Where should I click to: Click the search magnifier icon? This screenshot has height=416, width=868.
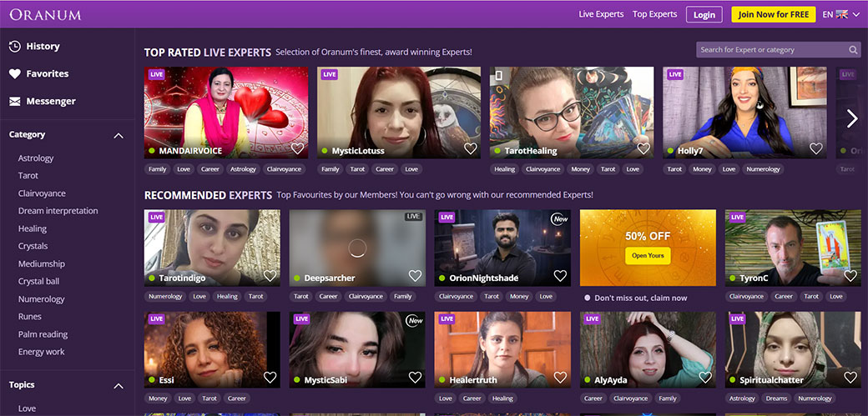click(x=853, y=50)
